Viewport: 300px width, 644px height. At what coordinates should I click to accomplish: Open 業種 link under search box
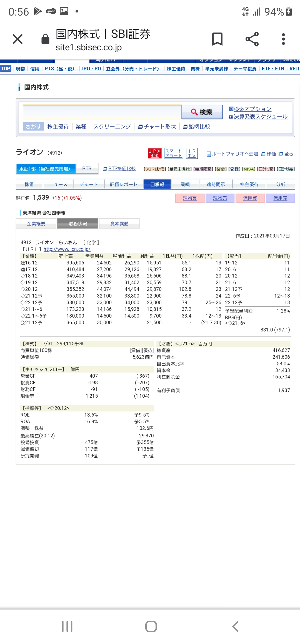point(81,127)
